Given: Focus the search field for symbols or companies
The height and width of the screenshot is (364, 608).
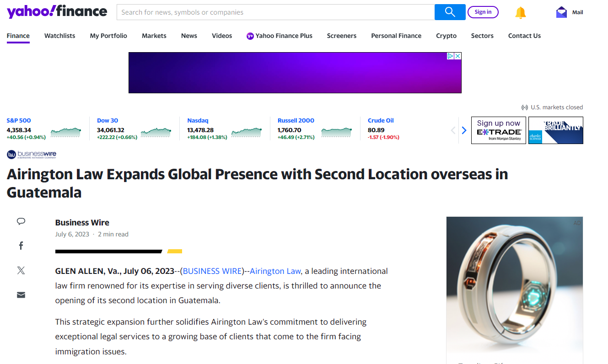Looking at the screenshot, I should click(275, 12).
